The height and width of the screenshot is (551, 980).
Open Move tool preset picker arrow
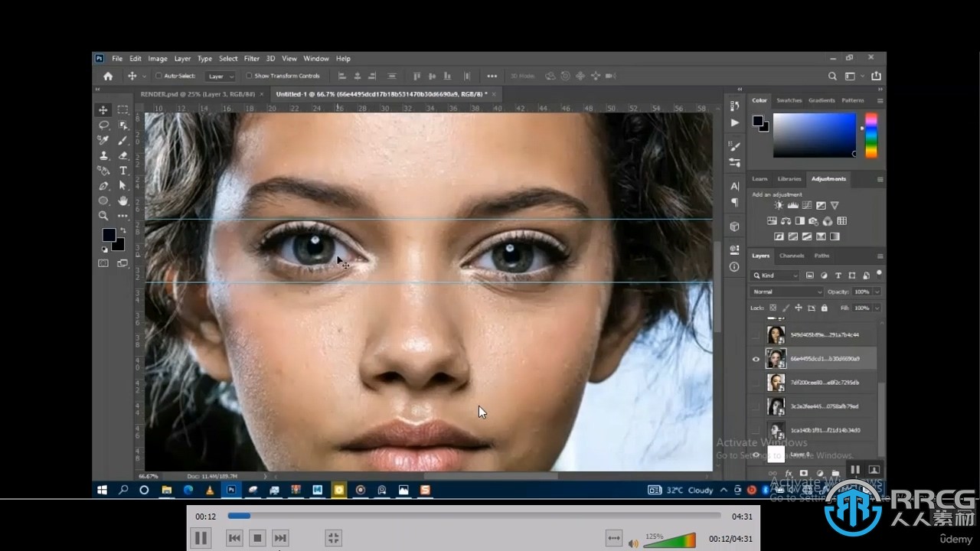point(144,77)
